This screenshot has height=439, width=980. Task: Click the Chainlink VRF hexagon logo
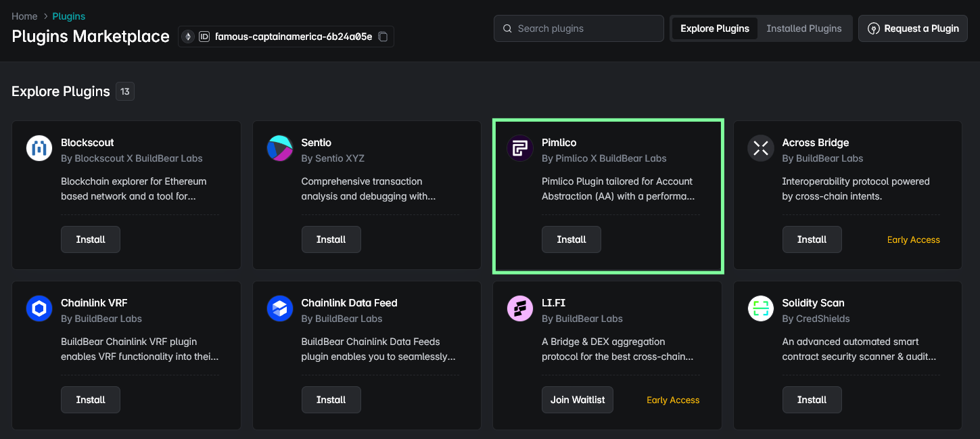click(x=39, y=308)
